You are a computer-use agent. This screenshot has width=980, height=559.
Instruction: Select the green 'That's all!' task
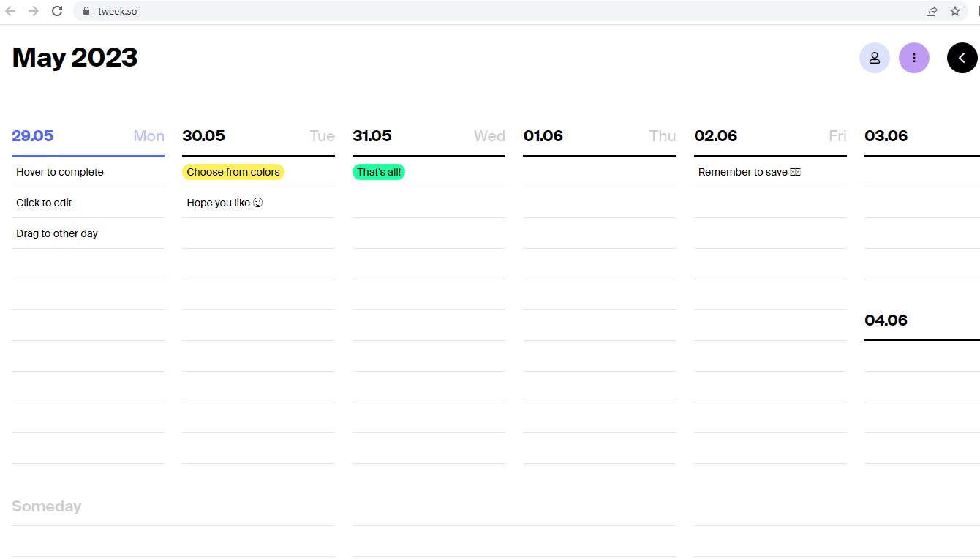point(379,172)
